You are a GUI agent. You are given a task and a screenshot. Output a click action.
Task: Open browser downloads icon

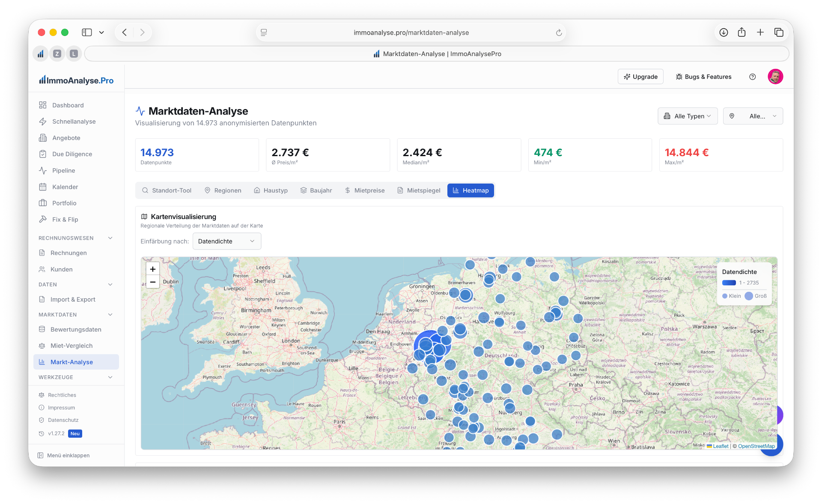(724, 33)
